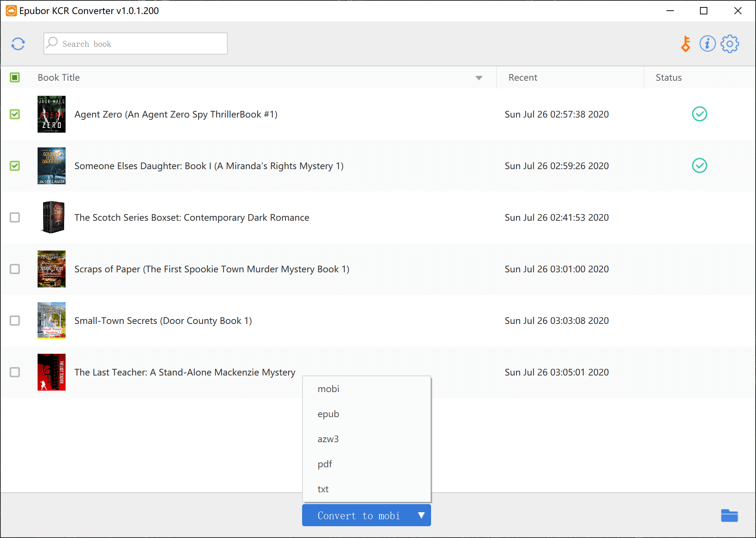Expand the Book Title sort dropdown arrow

pos(479,77)
